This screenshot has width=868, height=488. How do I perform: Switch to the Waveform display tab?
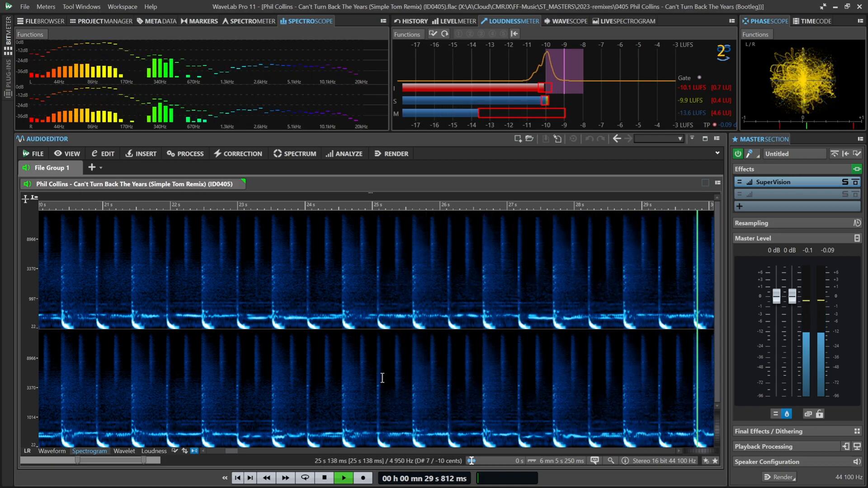point(52,451)
